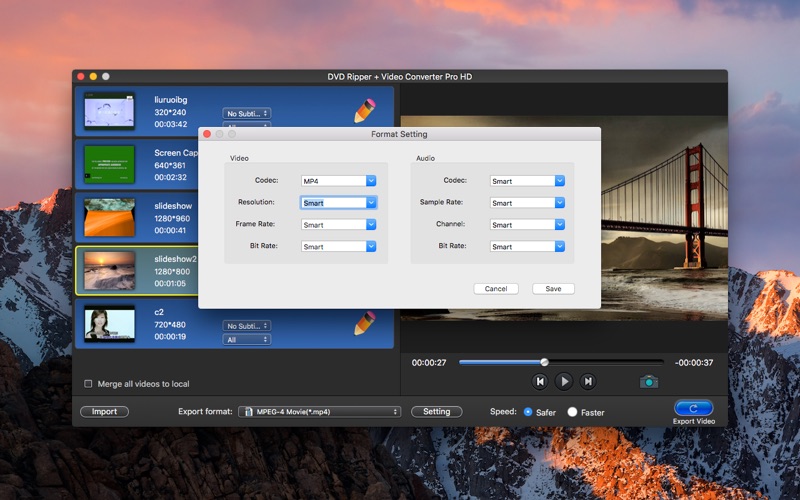Take a snapshot with the camera icon
The width and height of the screenshot is (800, 500).
pos(649,381)
